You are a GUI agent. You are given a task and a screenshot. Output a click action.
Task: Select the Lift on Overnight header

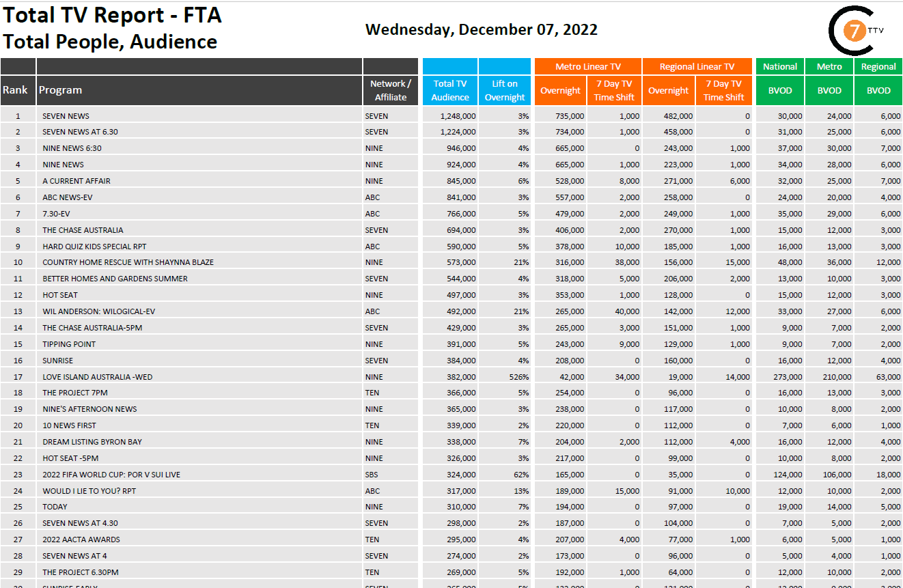pyautogui.click(x=505, y=90)
